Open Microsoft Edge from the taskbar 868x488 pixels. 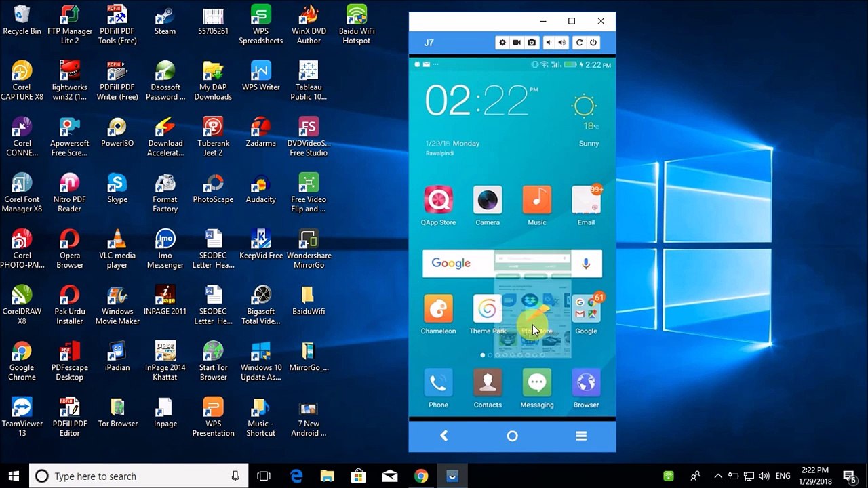tap(296, 476)
